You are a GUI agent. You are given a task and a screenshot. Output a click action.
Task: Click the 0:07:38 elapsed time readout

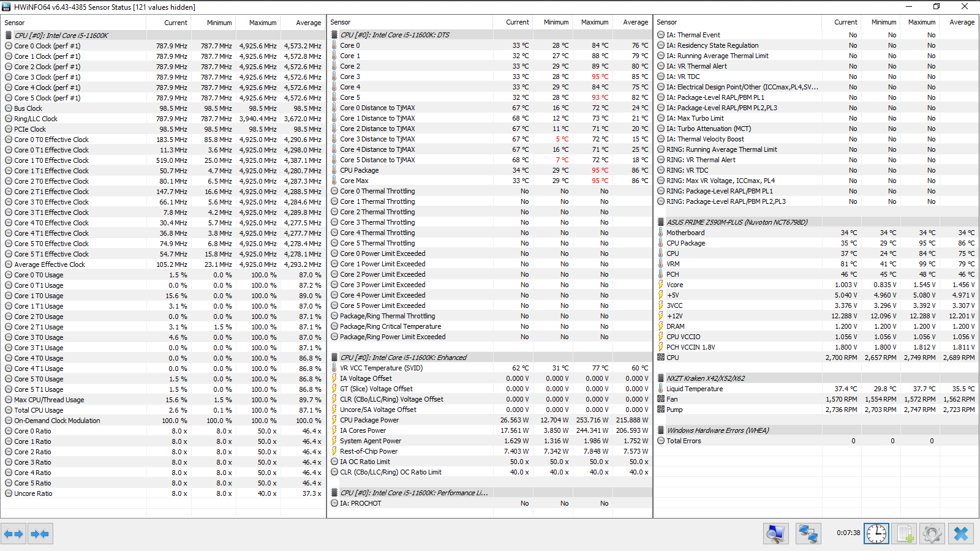point(848,533)
